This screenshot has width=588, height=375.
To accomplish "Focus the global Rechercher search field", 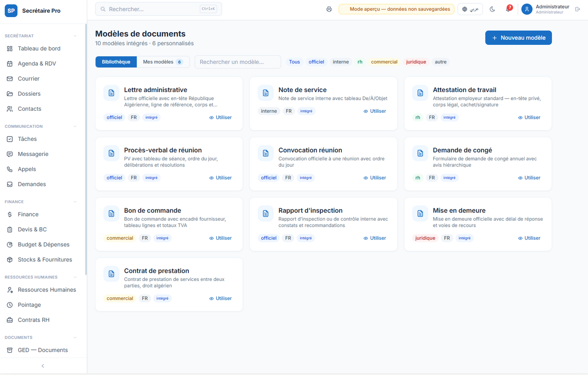I will click(159, 9).
